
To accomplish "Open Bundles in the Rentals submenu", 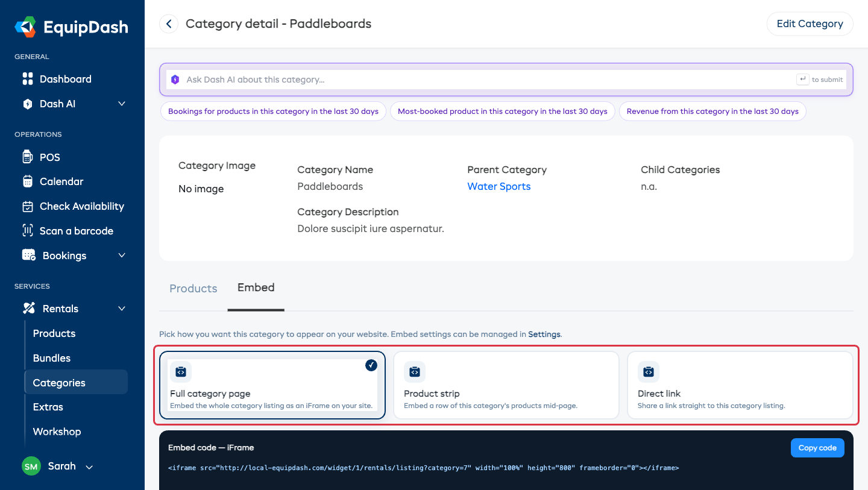I will [x=52, y=358].
